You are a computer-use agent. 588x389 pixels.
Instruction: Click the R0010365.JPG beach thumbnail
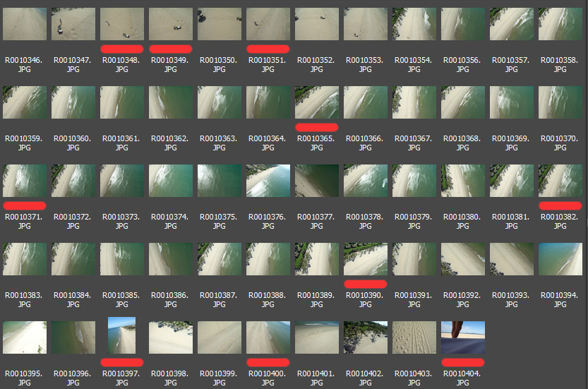pyautogui.click(x=317, y=102)
